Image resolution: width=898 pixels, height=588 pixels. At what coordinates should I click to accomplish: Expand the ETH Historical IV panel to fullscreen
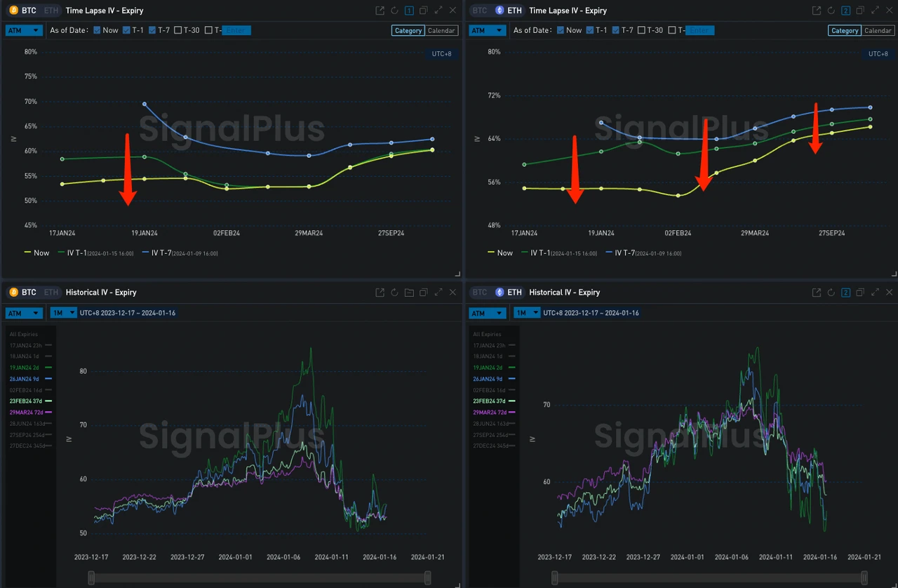[x=875, y=293]
